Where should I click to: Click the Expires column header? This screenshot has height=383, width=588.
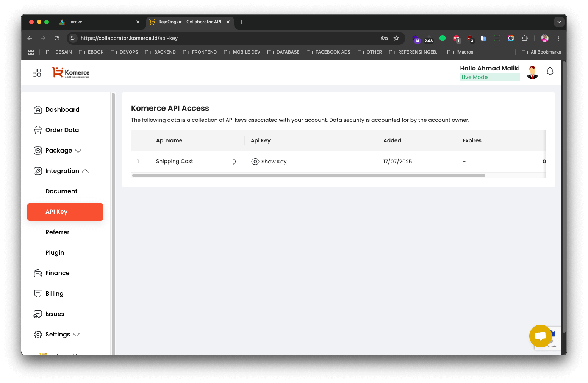tap(472, 140)
